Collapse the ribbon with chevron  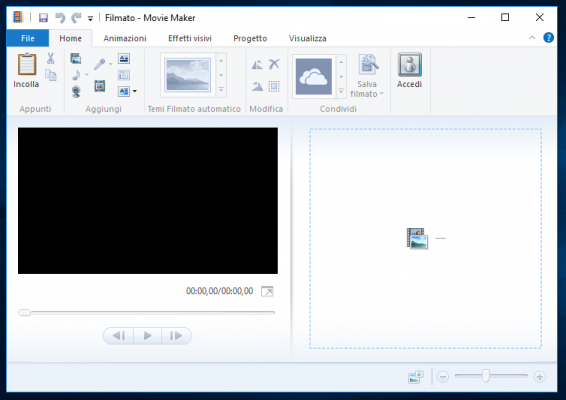point(532,38)
